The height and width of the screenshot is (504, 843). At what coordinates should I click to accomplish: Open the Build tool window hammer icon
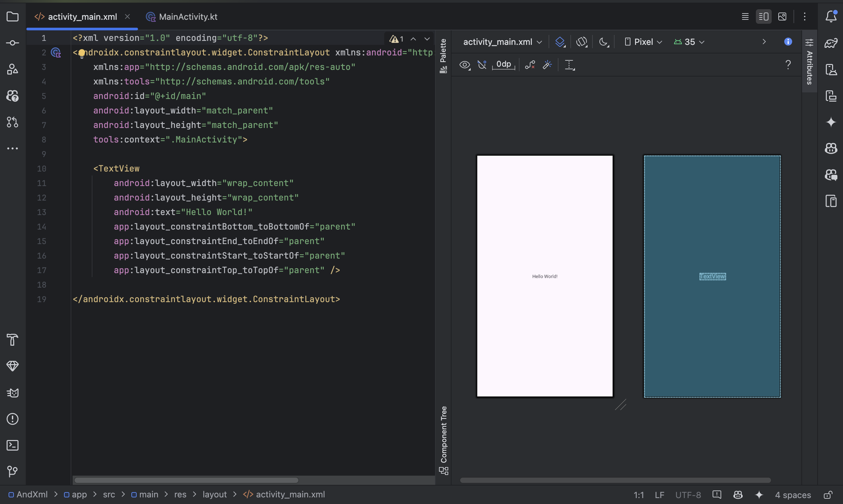tap(13, 340)
